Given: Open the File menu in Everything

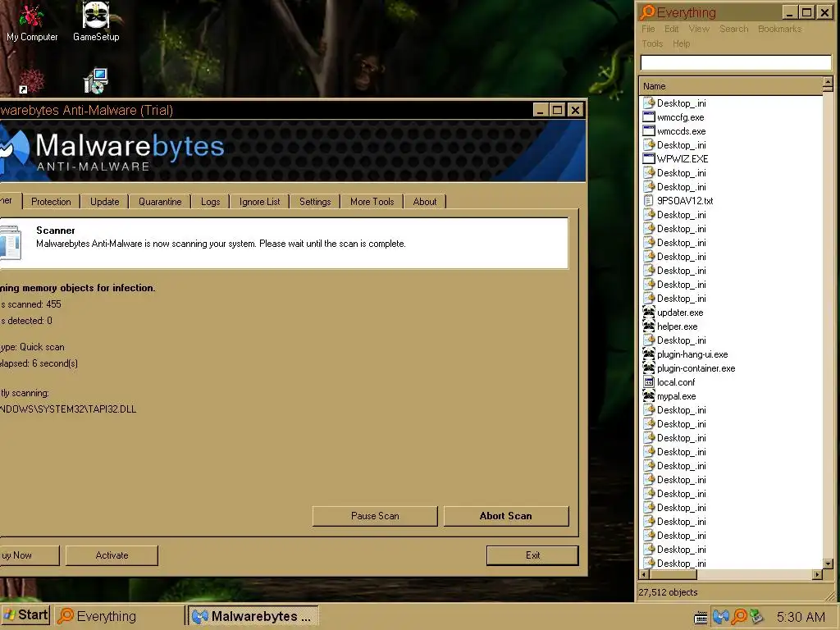Looking at the screenshot, I should pos(648,29).
